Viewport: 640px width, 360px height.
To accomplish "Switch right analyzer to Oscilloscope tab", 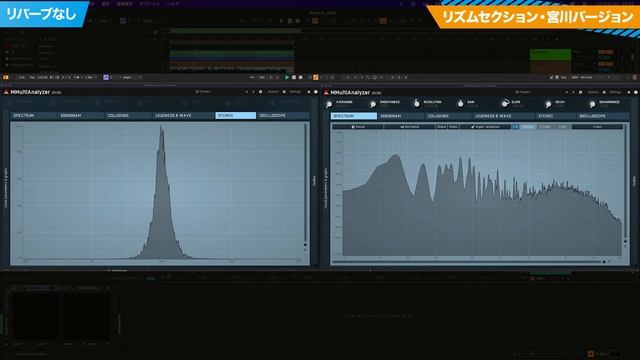I will tap(603, 116).
